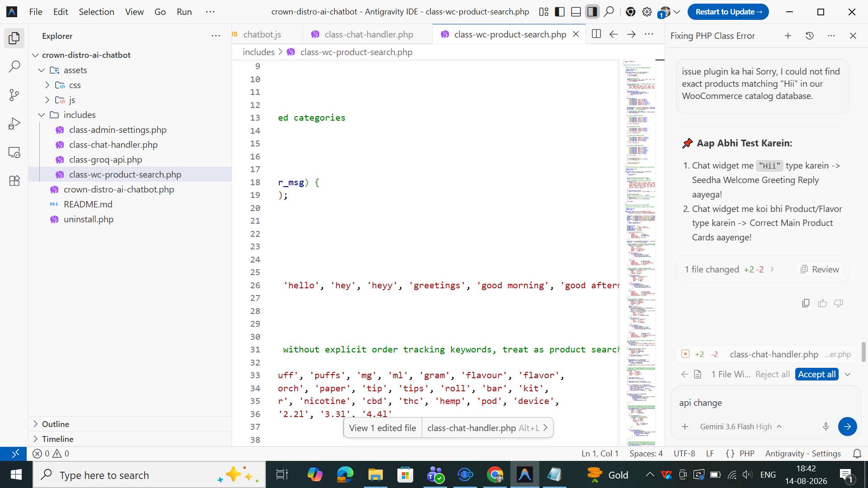Open the Source Control view
This screenshot has height=488, width=868.
(14, 95)
